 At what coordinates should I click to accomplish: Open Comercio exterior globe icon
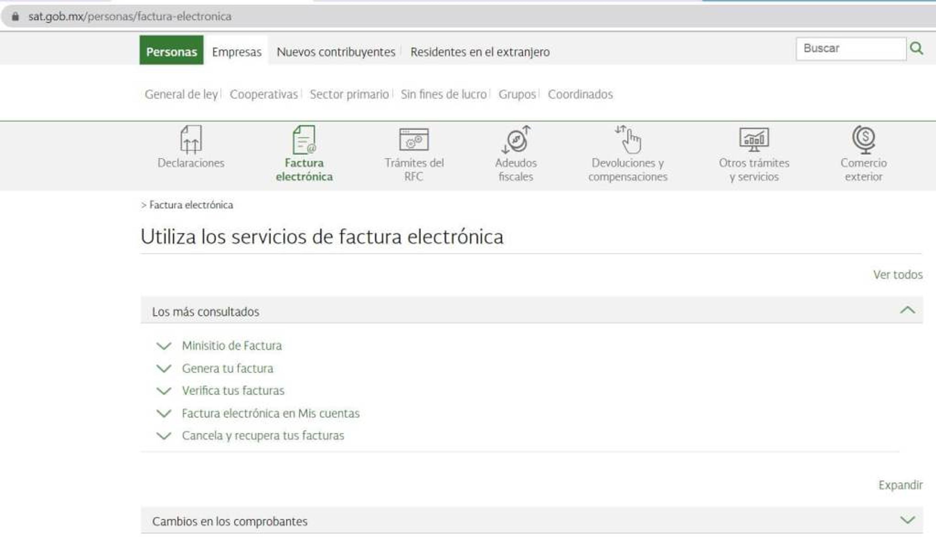[x=864, y=140]
